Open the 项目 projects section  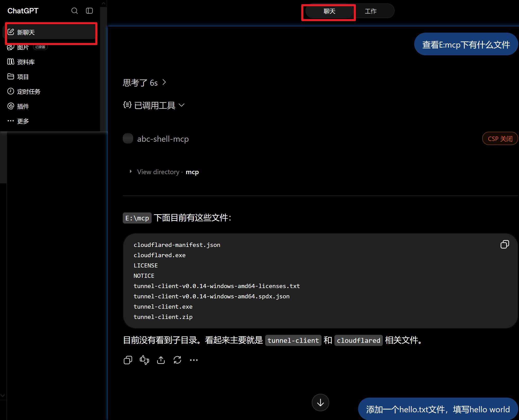18,77
